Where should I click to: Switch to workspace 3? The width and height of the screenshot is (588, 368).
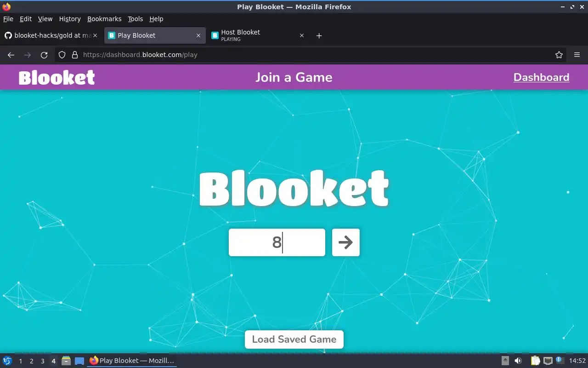[42, 361]
